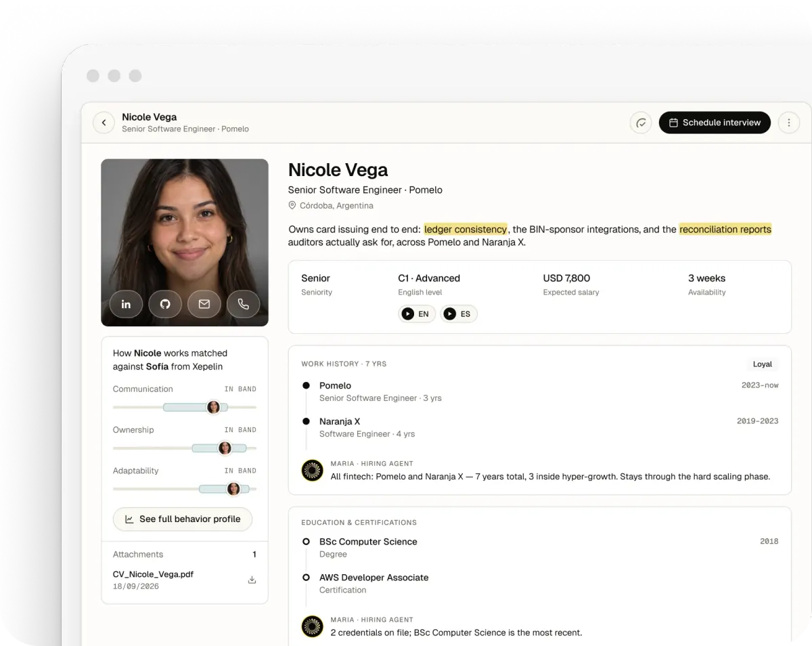Image resolution: width=812 pixels, height=646 pixels.
Task: Click the attachment date 18/09/2026
Action: tap(136, 586)
